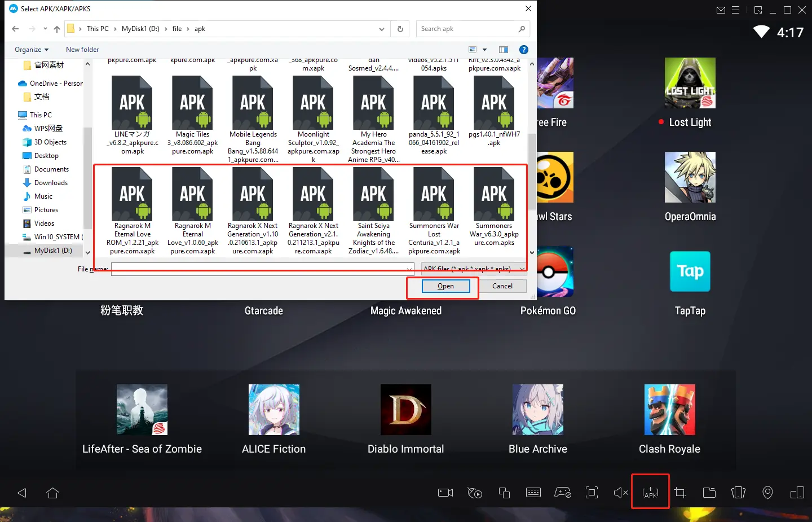Select My Hero Academia apk file
This screenshot has height=522, width=812.
click(374, 120)
